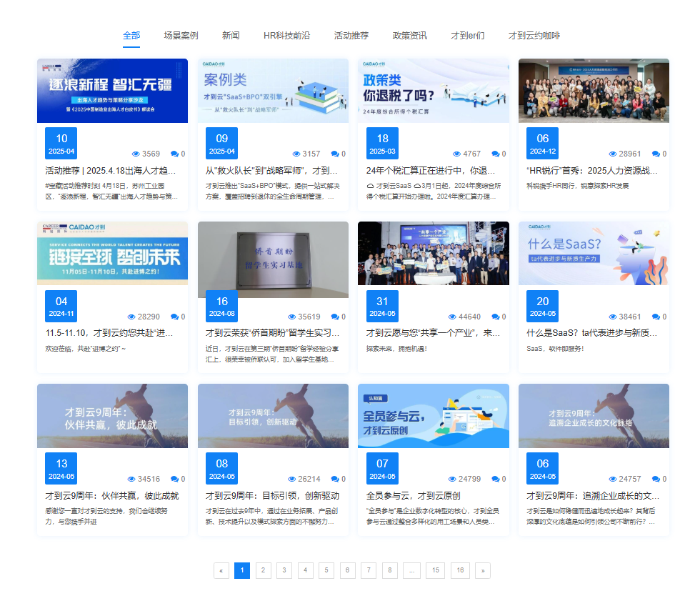Open the 案例类 SaaS+BPO thumbnail
The image size is (700, 591).
pyautogui.click(x=273, y=91)
